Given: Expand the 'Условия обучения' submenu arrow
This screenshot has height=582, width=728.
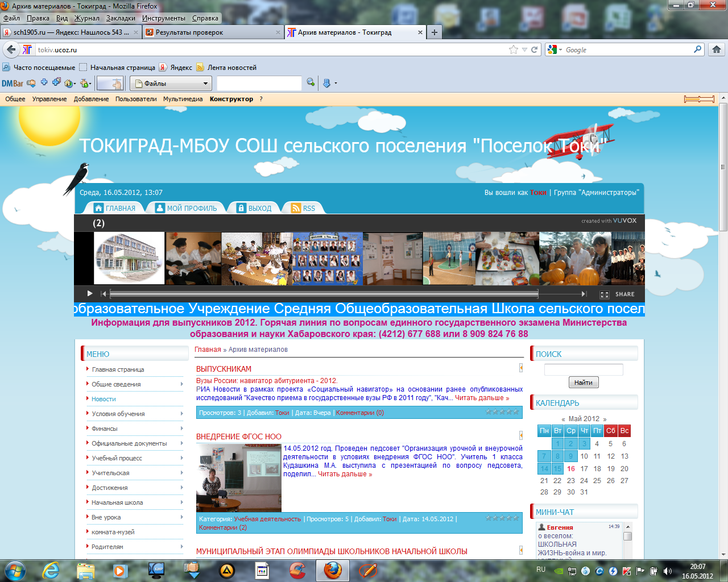Looking at the screenshot, I should [181, 414].
